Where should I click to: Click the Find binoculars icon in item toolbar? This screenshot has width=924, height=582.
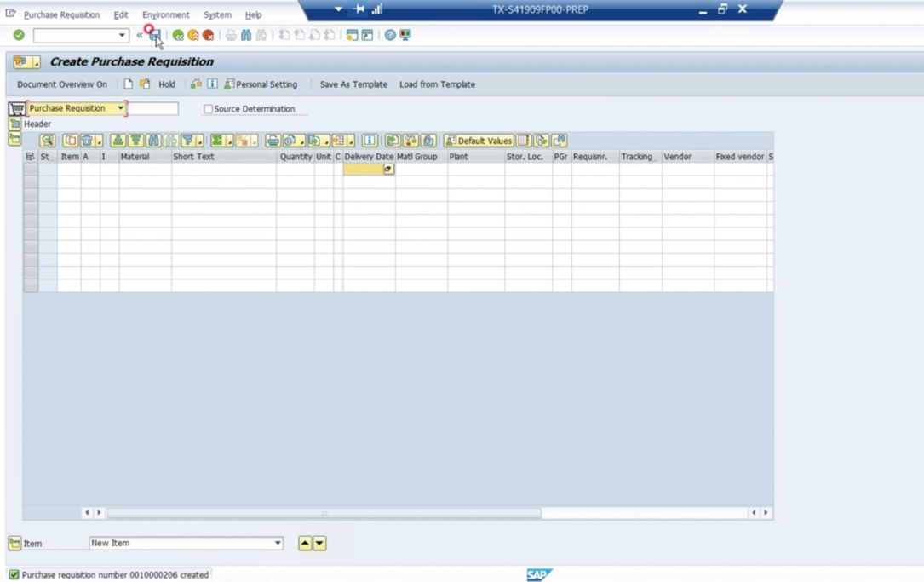click(x=153, y=141)
